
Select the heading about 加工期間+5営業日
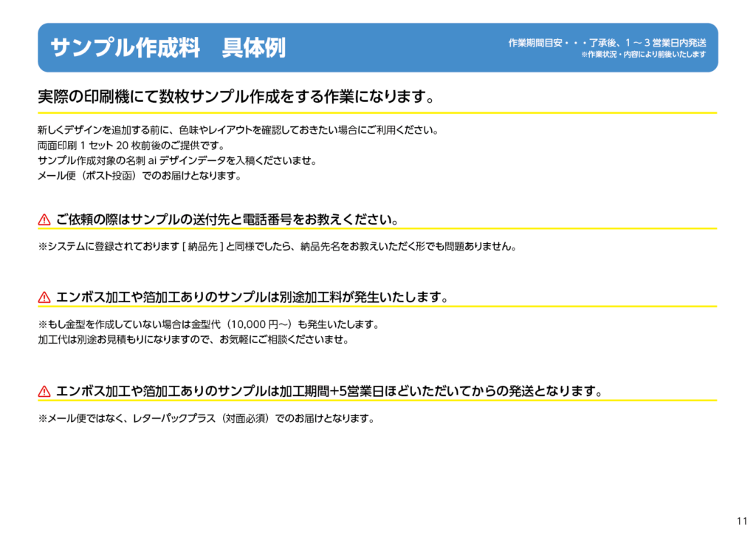coord(329,392)
